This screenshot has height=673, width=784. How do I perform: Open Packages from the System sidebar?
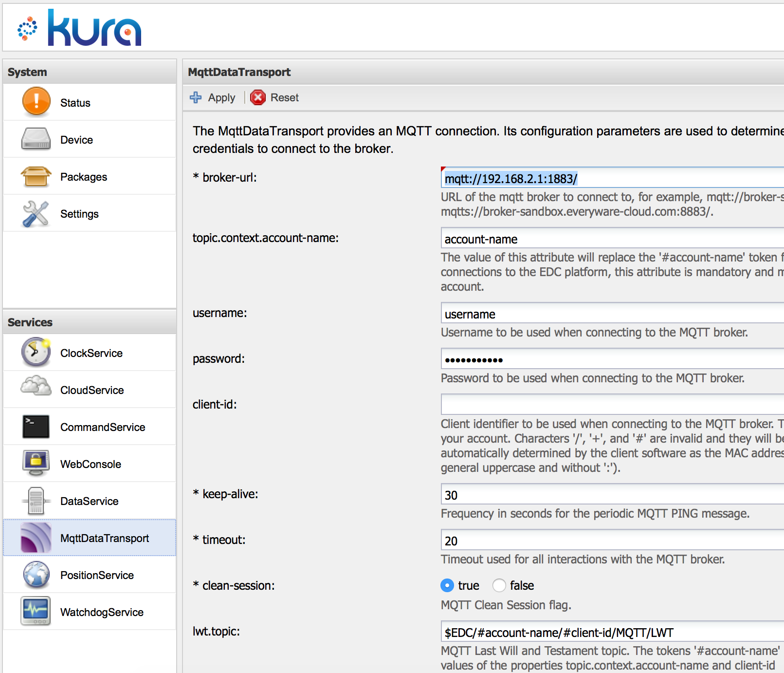point(36,176)
